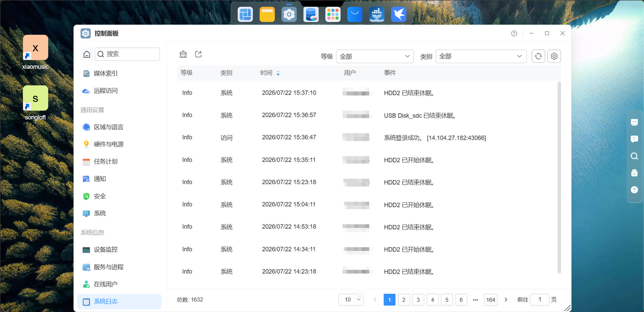Focus the control panel 搜索 search box
Viewport: 644px width, 312px height.
(x=127, y=54)
